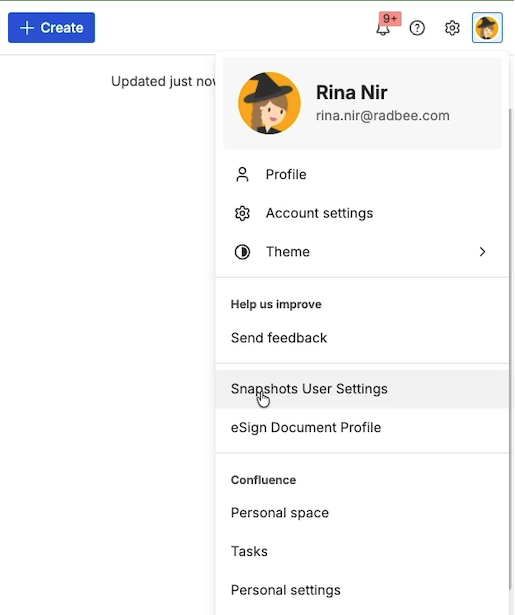The height and width of the screenshot is (615, 515).
Task: Click the Rina Nir name text
Action: click(x=351, y=93)
